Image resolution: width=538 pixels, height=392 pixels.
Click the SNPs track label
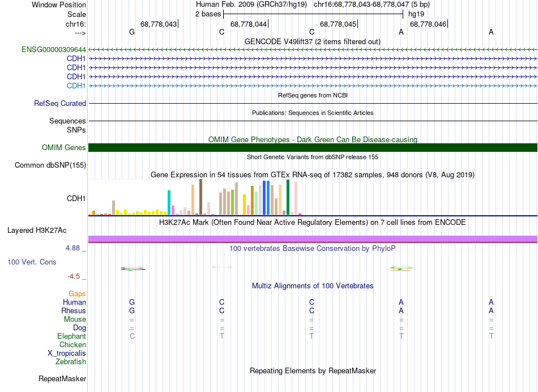(x=76, y=130)
